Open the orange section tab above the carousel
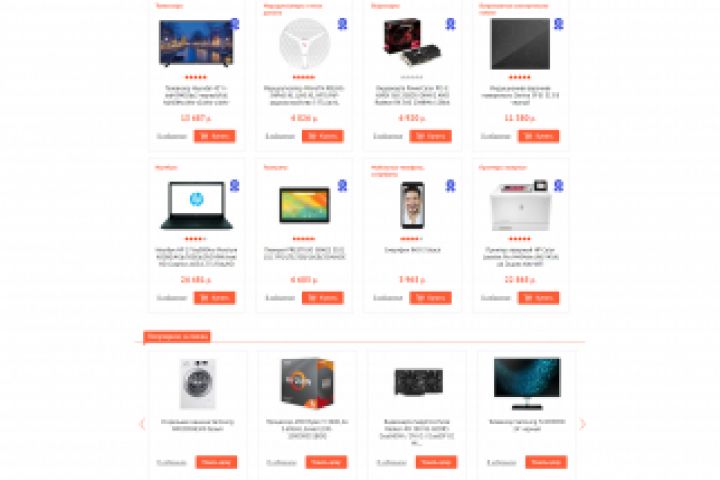This screenshot has width=720, height=480. point(177,337)
